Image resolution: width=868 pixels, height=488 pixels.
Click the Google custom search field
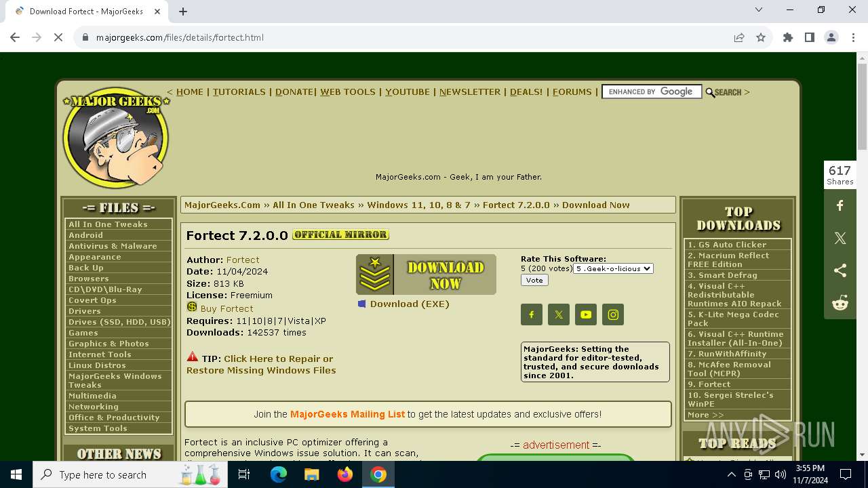652,91
